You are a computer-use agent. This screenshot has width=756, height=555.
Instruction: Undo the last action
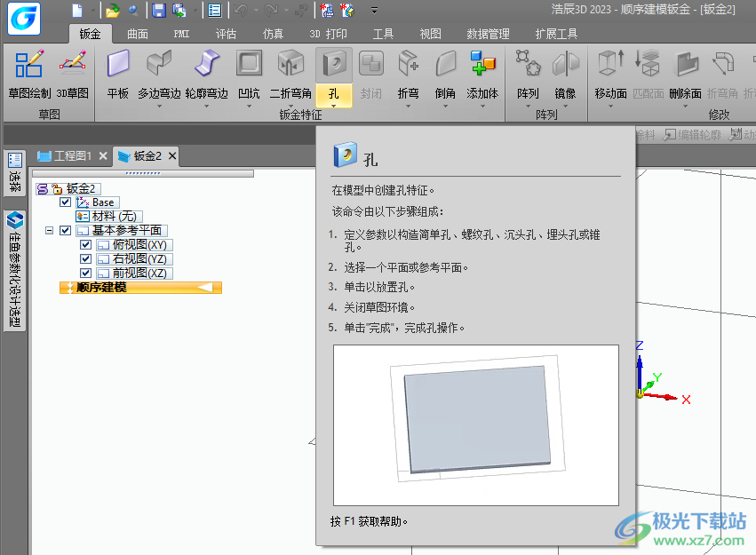(x=241, y=10)
